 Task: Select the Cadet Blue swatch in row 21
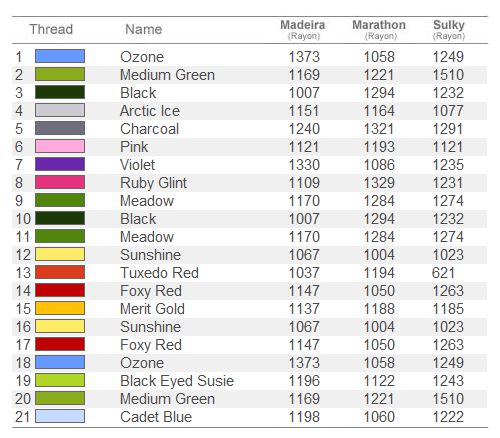point(60,416)
